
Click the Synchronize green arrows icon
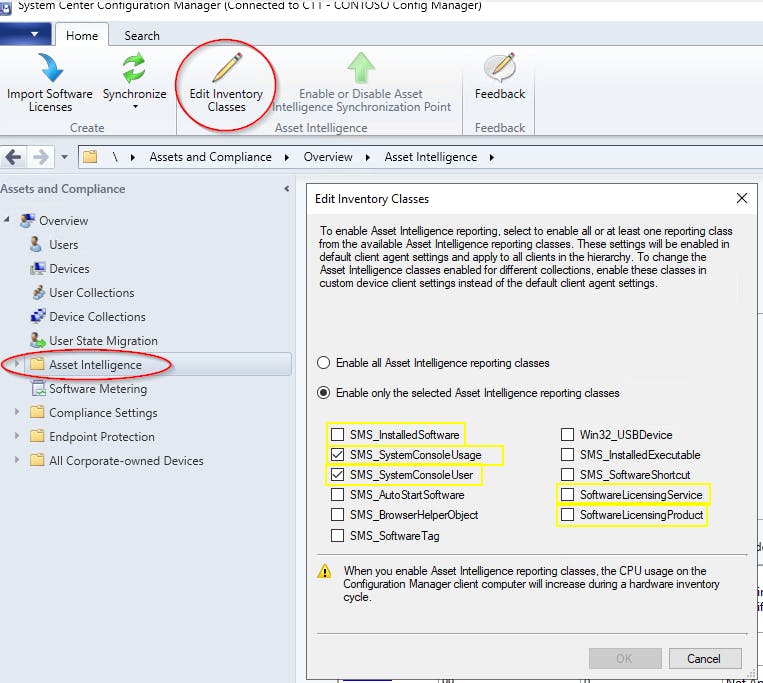pyautogui.click(x=134, y=68)
